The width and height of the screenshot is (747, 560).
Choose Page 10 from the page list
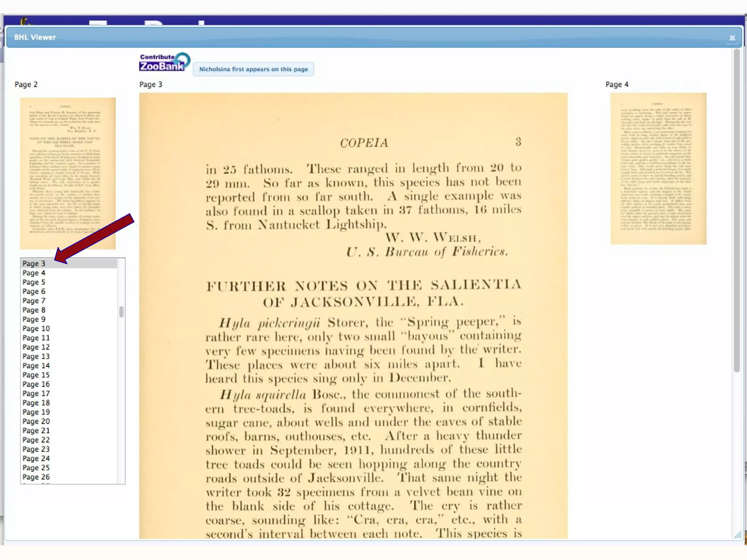(36, 328)
